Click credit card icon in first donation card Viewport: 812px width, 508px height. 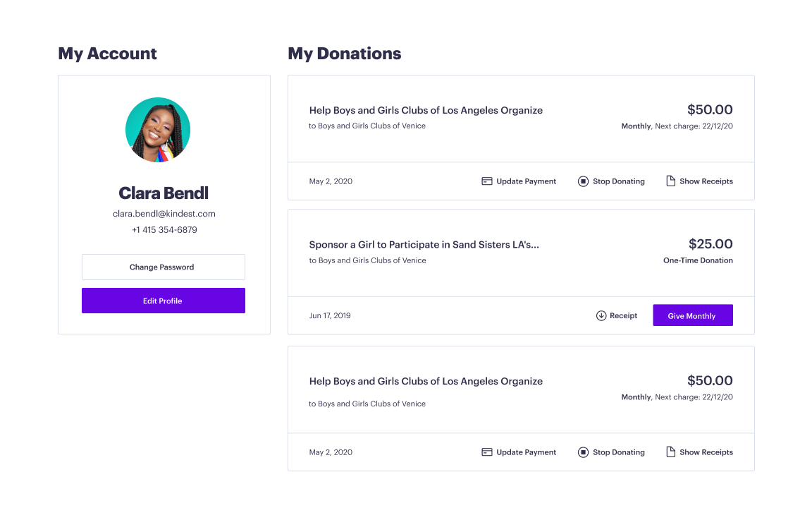tap(486, 181)
